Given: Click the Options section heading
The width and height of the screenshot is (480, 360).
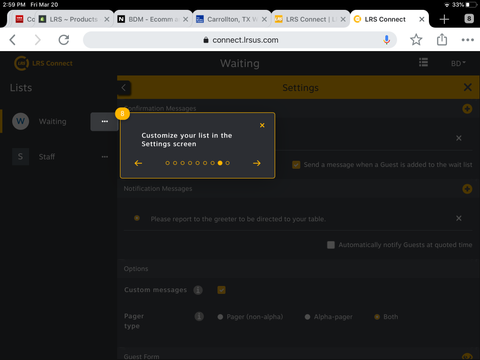Looking at the screenshot, I should coord(136,269).
